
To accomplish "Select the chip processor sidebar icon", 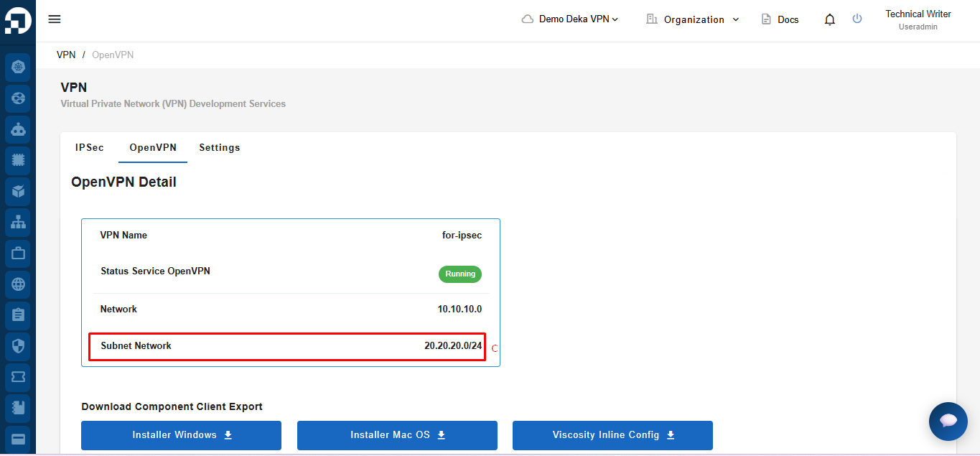I will [18, 161].
